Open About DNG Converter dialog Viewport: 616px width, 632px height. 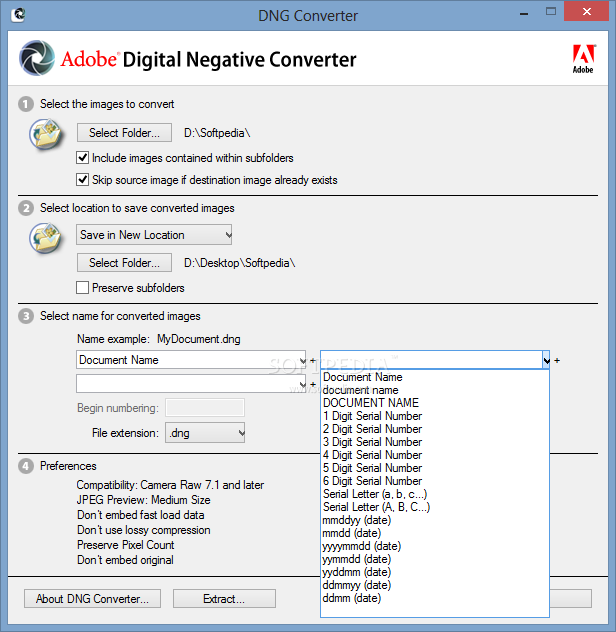92,599
